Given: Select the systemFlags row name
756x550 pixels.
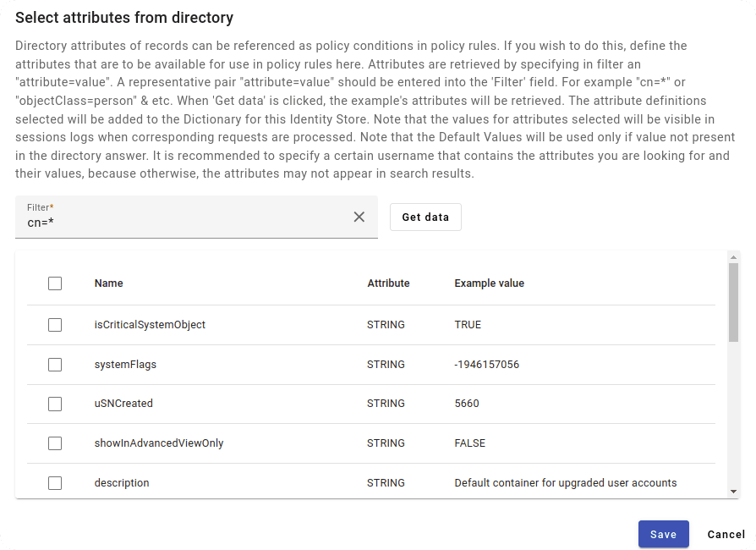Looking at the screenshot, I should tap(125, 365).
